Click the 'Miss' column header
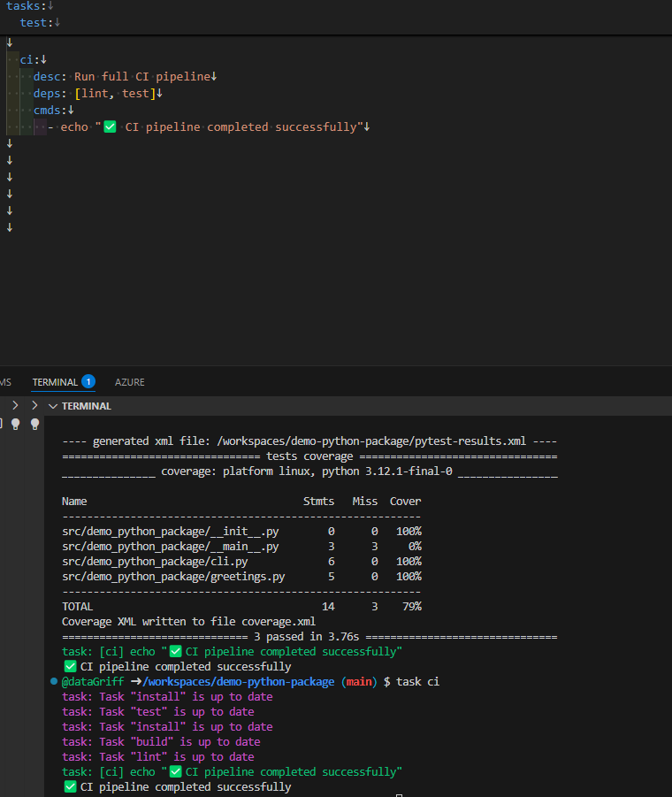The image size is (672, 797). [364, 502]
